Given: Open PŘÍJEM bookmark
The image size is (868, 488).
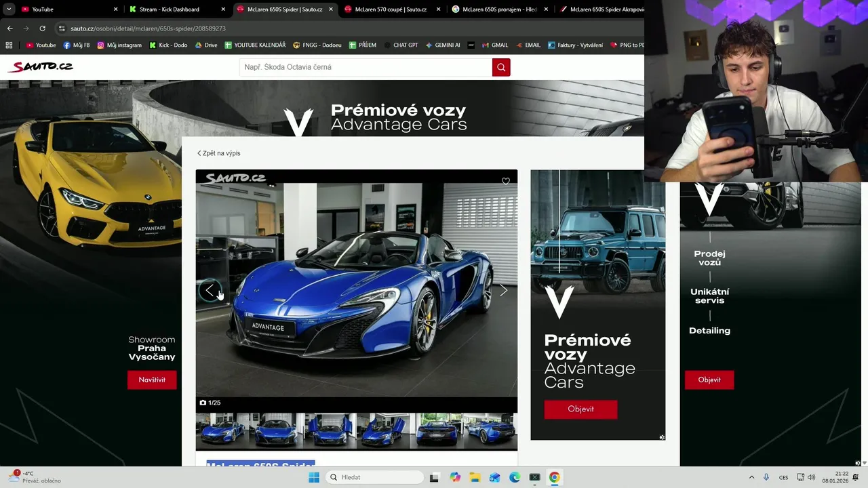Looking at the screenshot, I should pyautogui.click(x=363, y=45).
